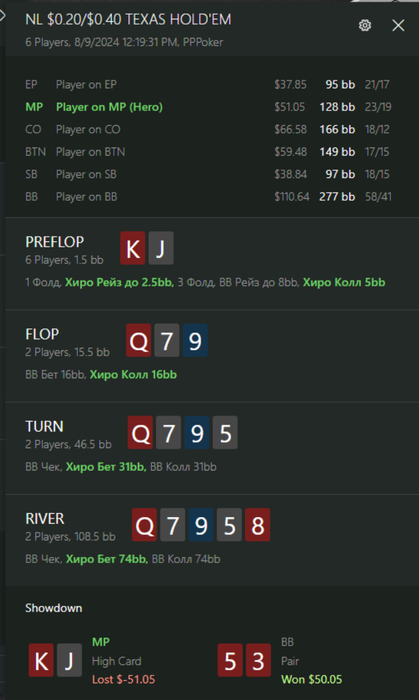Click the 'Won $50.05' result text
This screenshot has width=419, height=700.
coord(311,679)
